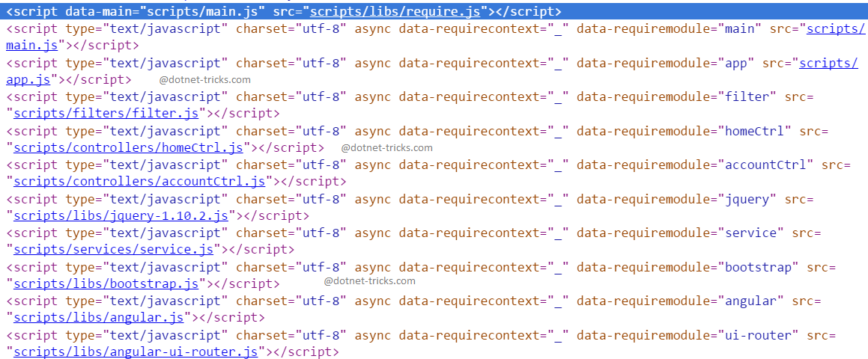
Task: Open the scripts/services/service.js link
Action: pos(114,250)
